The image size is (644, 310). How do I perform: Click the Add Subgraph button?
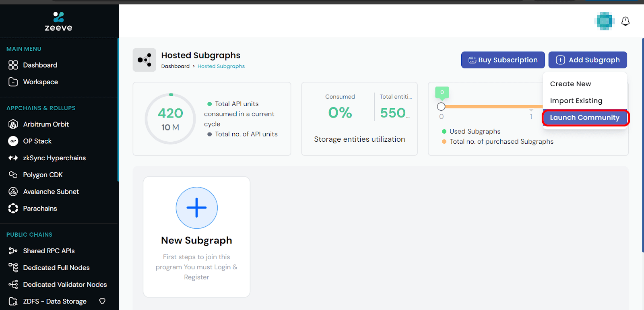point(588,60)
